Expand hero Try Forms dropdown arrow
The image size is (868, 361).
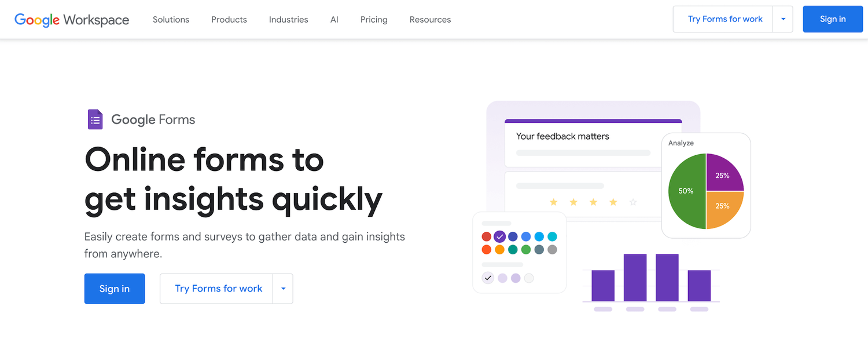tap(283, 289)
